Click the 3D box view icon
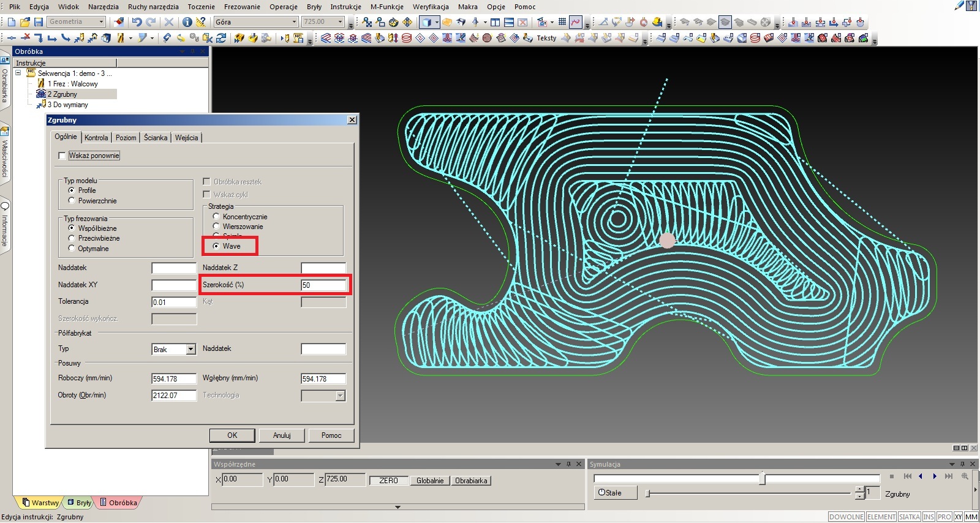Viewport: 980px width, 523px height. click(426, 22)
